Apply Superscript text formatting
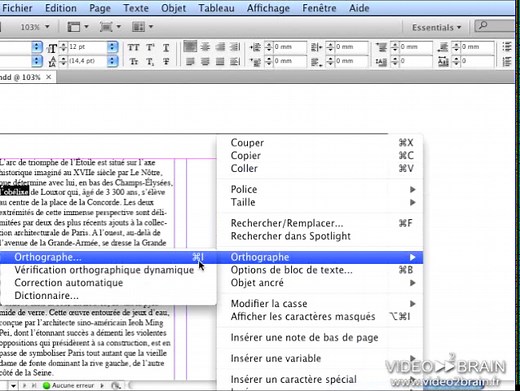520x391 pixels. 150,48
